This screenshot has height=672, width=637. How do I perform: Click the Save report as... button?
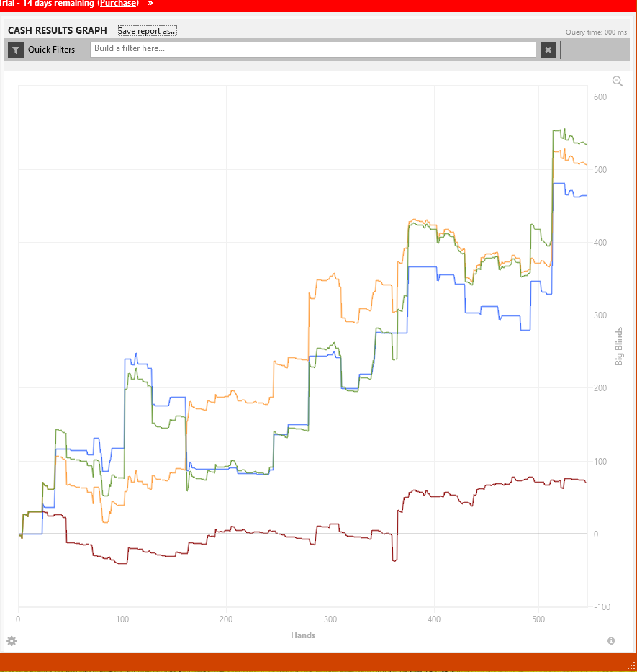coord(148,30)
